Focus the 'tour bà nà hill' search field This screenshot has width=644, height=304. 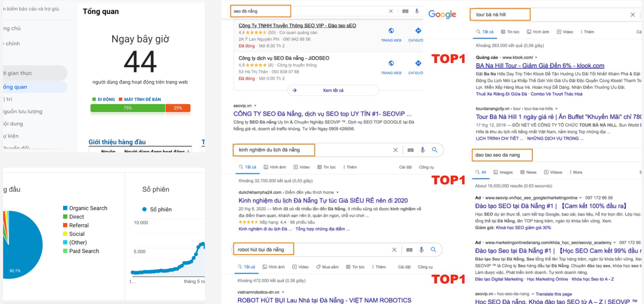click(500, 14)
